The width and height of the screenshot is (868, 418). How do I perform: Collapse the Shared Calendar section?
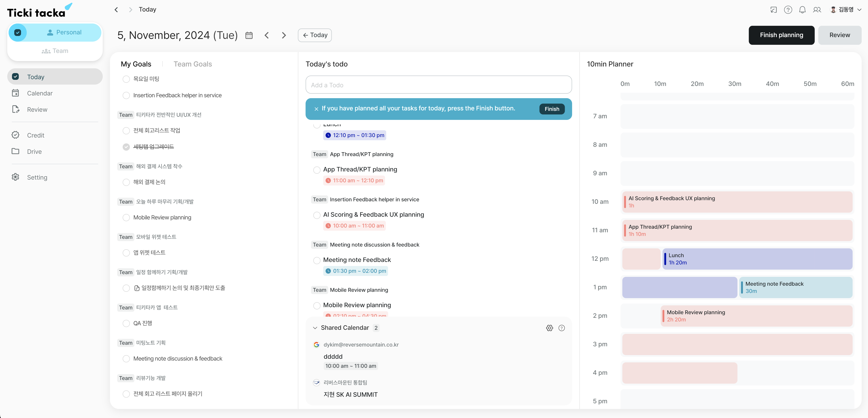(315, 328)
